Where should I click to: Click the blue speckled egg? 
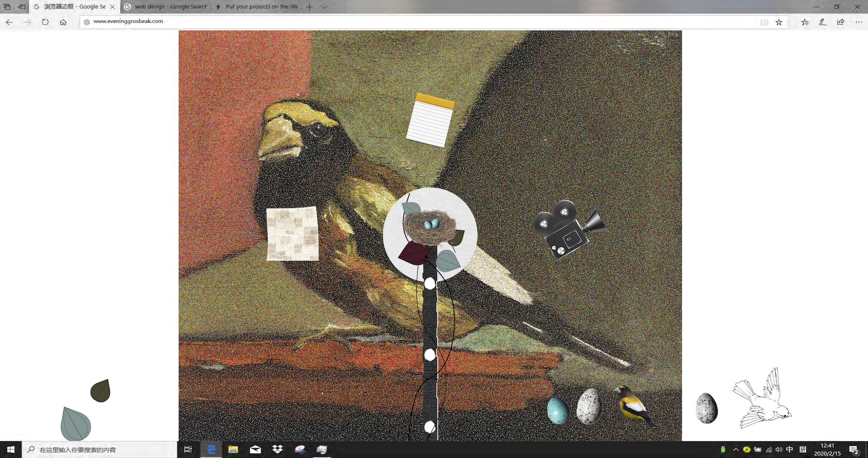(x=558, y=410)
